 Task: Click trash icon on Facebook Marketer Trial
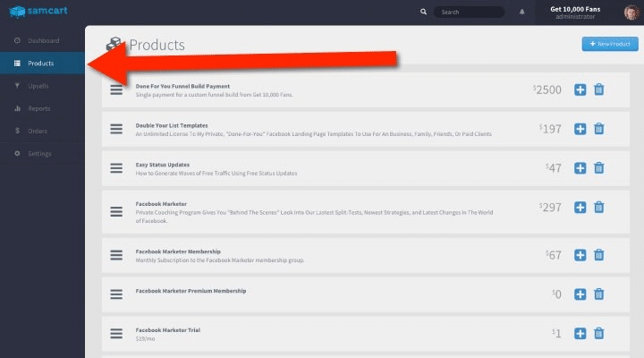pyautogui.click(x=598, y=333)
